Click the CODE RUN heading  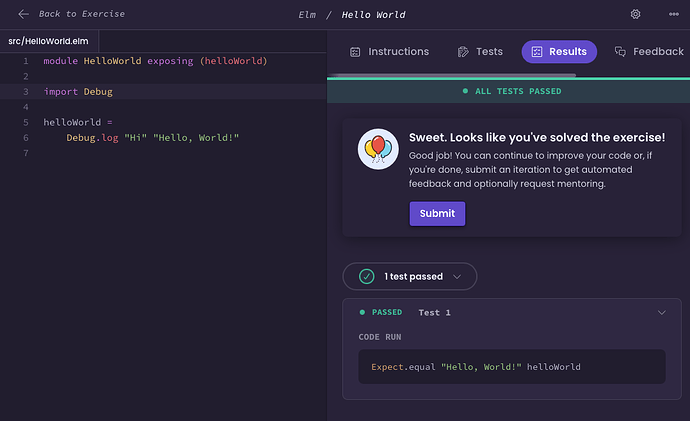pyautogui.click(x=380, y=337)
